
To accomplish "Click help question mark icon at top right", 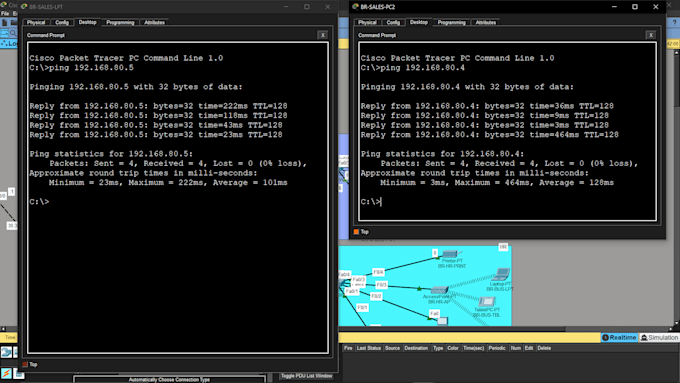I will point(674,23).
